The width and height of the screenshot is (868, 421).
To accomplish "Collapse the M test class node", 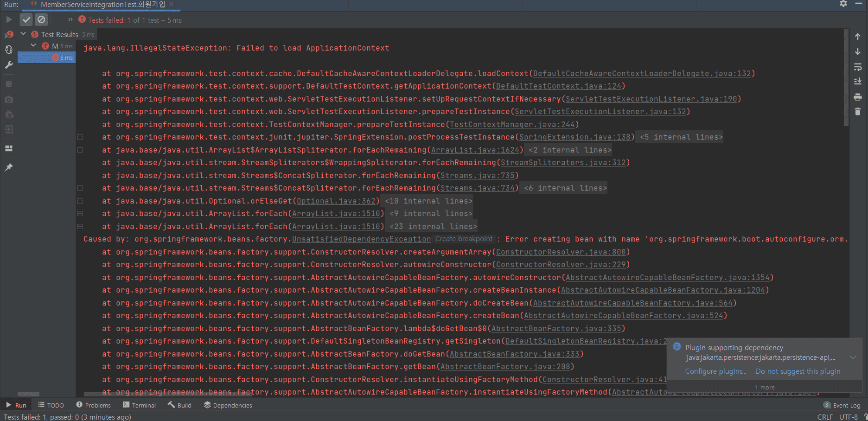I will (33, 45).
